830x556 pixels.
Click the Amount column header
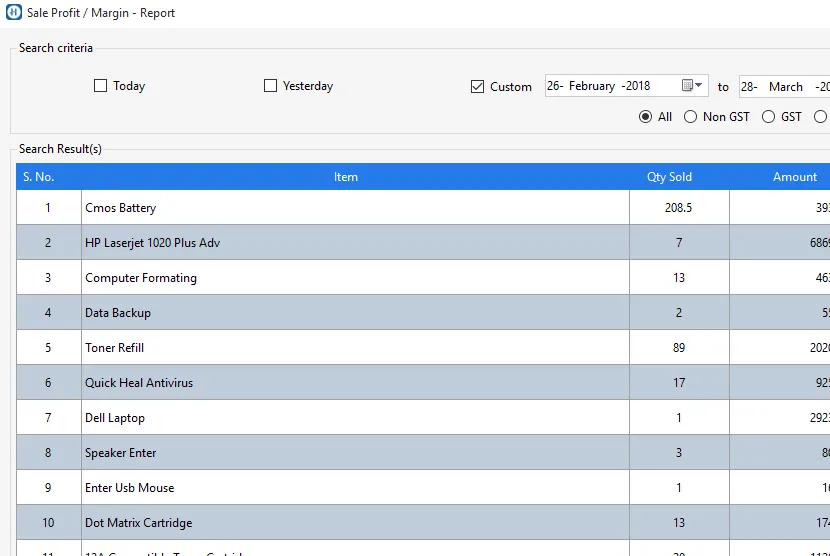[794, 177]
